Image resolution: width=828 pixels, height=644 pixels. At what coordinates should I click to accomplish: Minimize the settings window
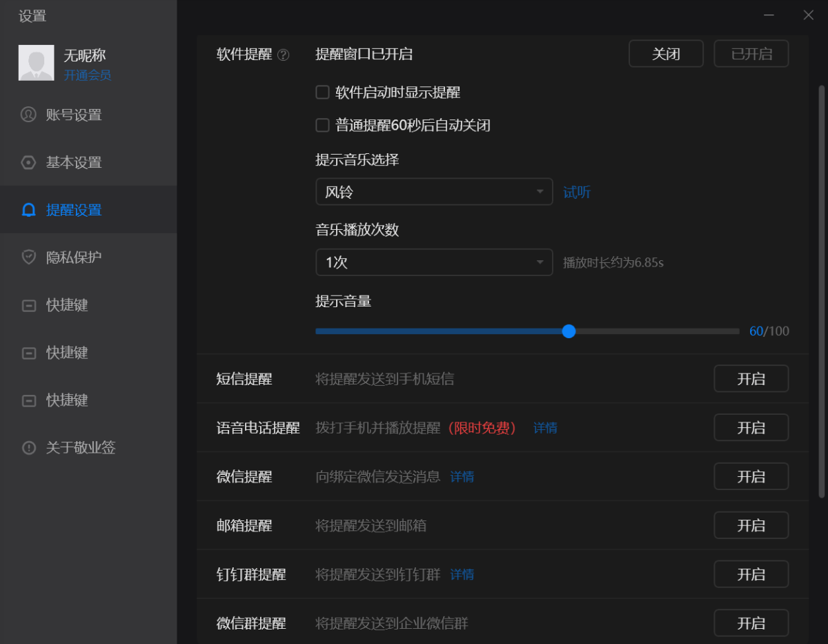769,15
